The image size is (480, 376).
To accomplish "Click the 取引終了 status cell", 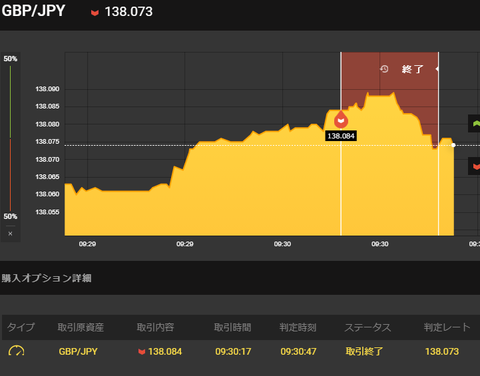I will coord(364,351).
